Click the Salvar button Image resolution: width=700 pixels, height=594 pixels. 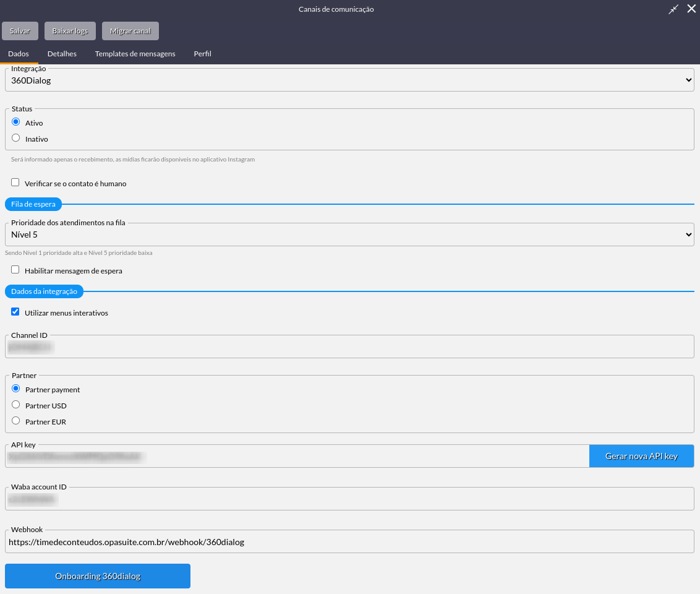20,31
